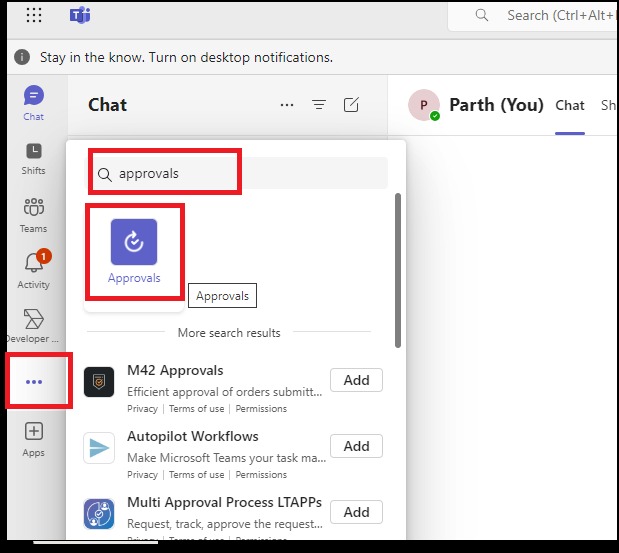Click Parth's profile avatar

424,105
